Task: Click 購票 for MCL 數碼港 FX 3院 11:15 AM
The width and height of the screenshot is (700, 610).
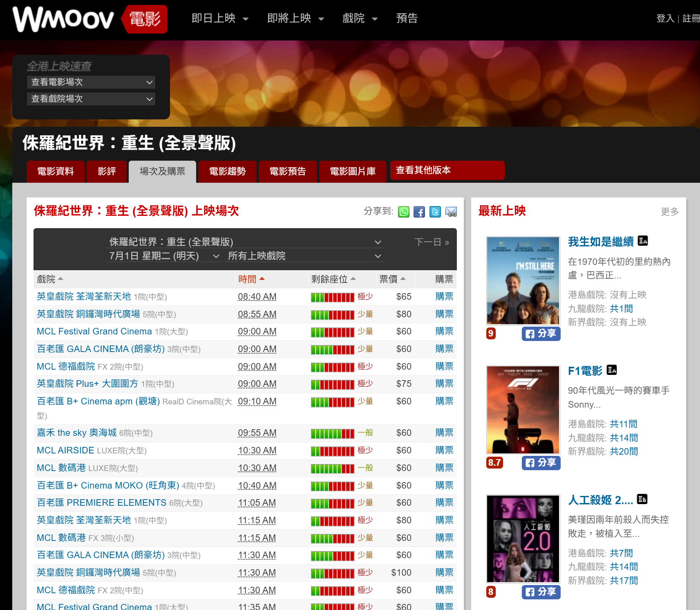Action: (x=444, y=538)
